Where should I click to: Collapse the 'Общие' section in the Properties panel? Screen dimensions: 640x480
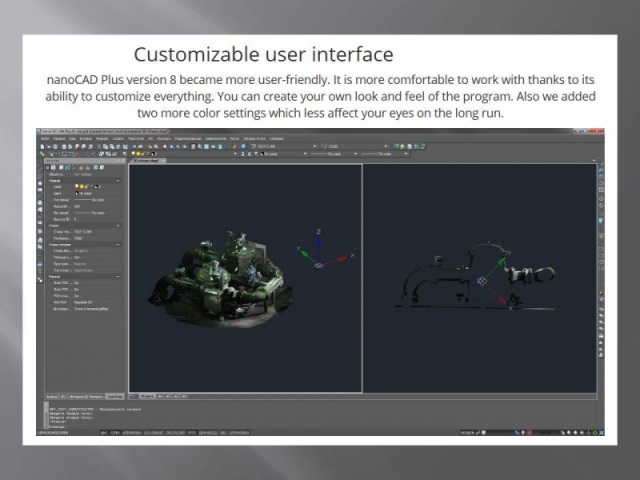click(118, 180)
